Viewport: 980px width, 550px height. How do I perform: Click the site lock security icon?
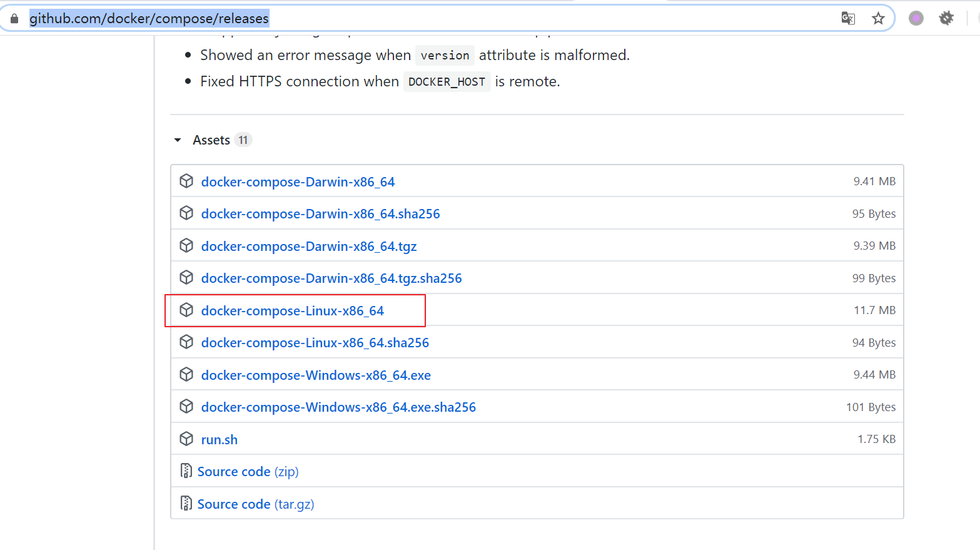(14, 19)
